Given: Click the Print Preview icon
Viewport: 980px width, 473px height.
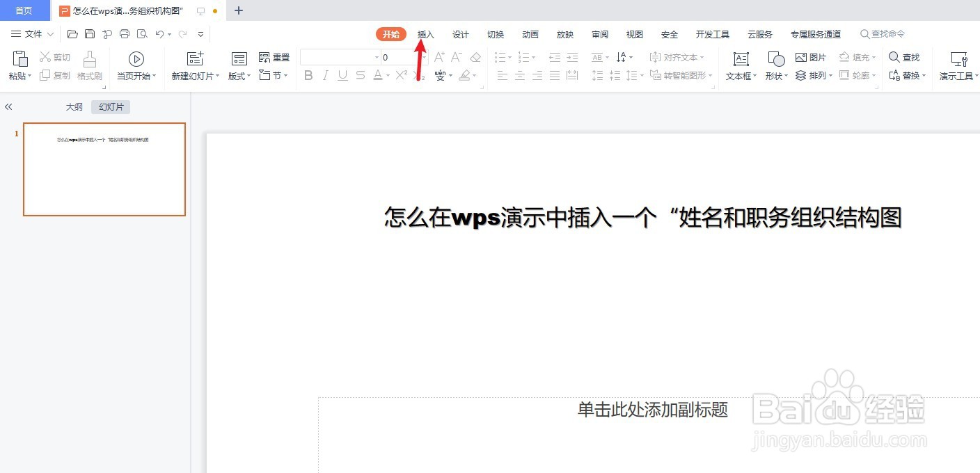Looking at the screenshot, I should (x=142, y=33).
